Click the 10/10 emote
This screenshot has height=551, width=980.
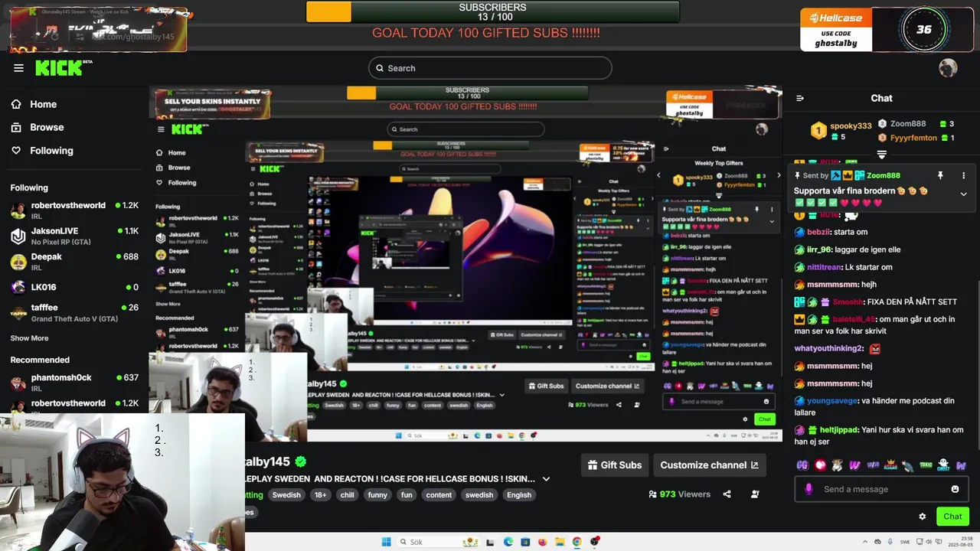pos(873,465)
